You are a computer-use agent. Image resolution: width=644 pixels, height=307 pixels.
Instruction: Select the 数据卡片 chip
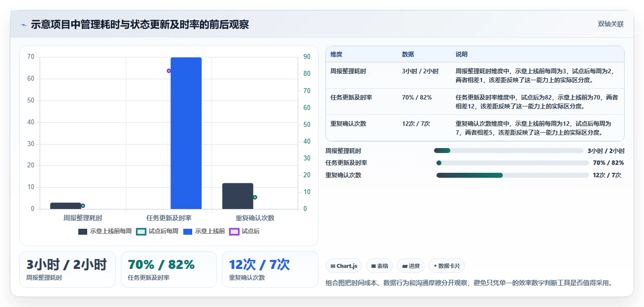(447, 266)
